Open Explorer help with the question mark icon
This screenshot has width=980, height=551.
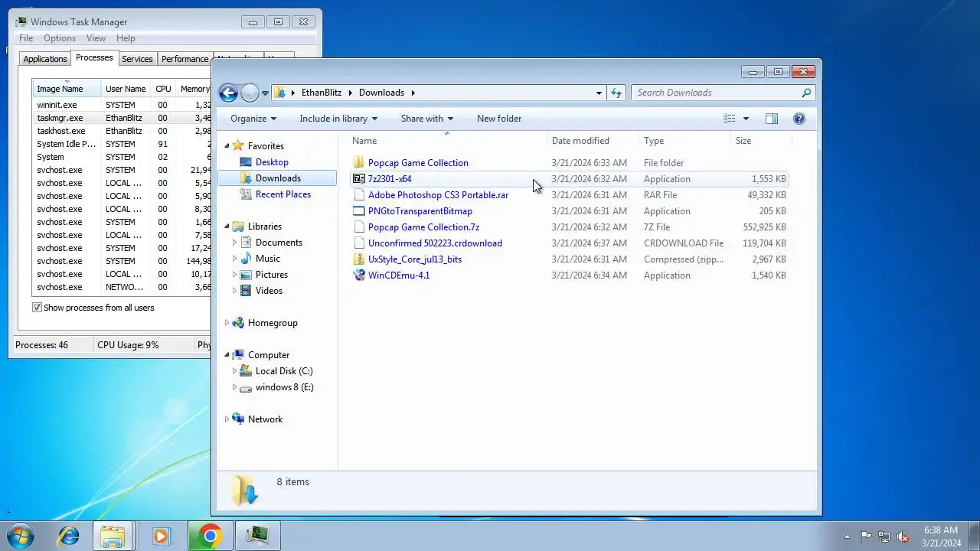click(799, 119)
